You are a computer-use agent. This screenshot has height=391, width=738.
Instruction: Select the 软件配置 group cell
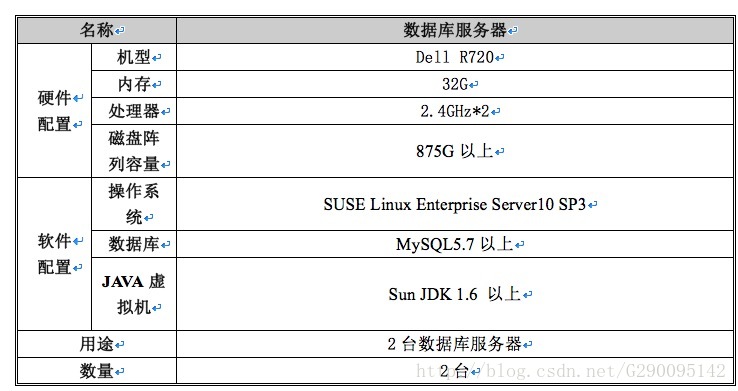(x=54, y=254)
